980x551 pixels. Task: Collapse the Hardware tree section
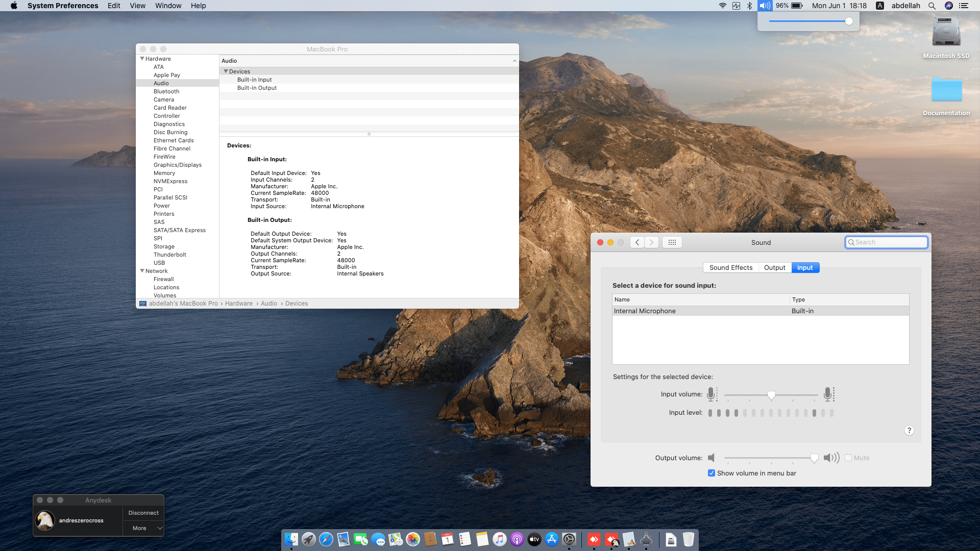click(142, 59)
